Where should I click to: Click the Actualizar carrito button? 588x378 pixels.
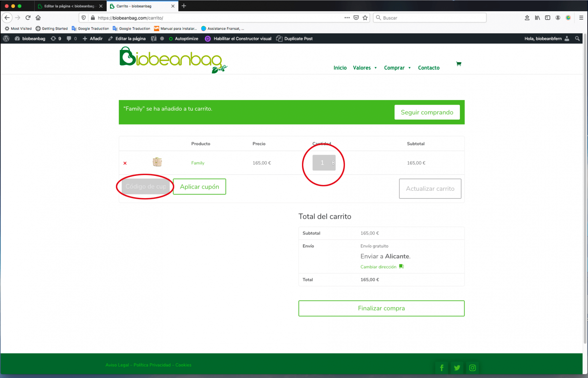point(430,189)
